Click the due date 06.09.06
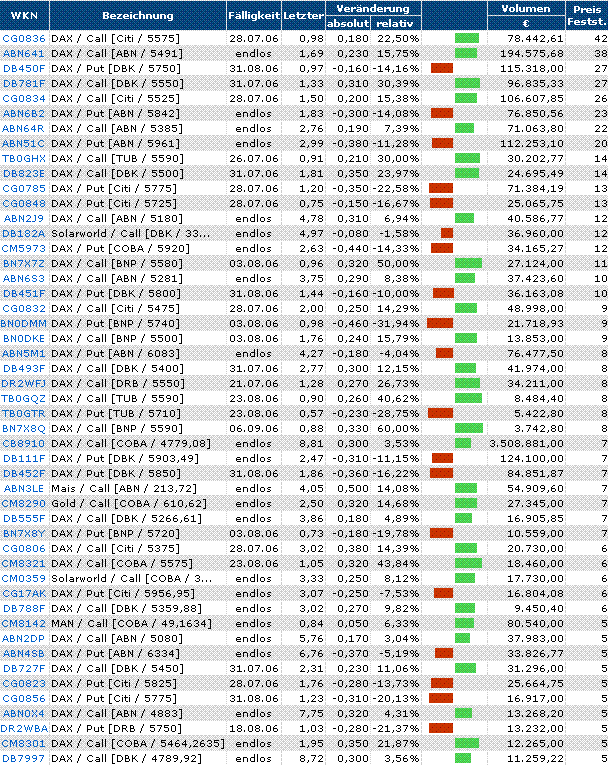This screenshot has height=765, width=608. pyautogui.click(x=254, y=428)
